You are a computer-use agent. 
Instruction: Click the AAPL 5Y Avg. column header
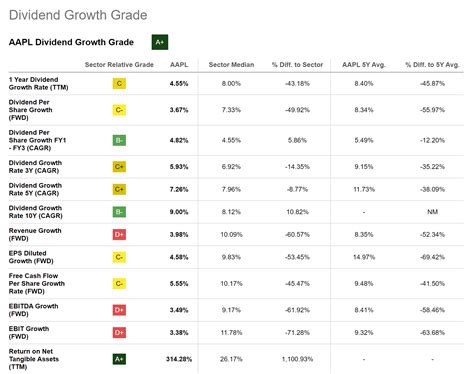coord(364,65)
